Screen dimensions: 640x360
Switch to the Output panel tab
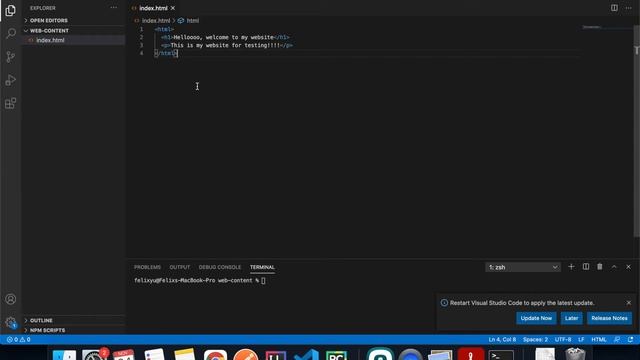pyautogui.click(x=180, y=267)
